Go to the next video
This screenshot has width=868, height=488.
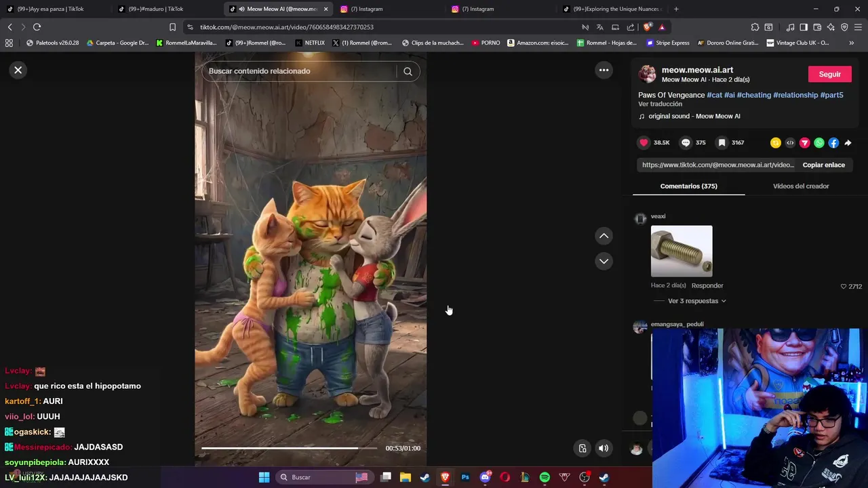tap(604, 261)
